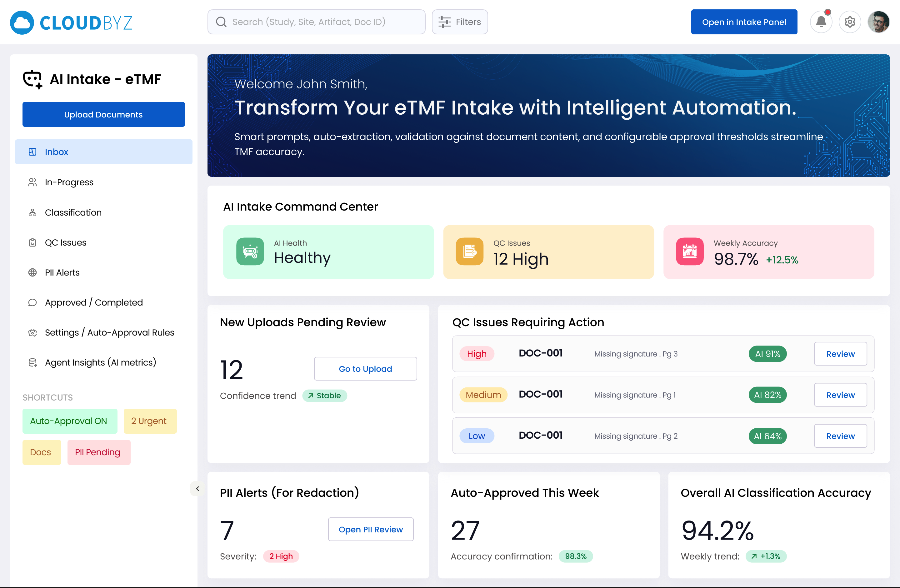
Task: Review the High priority DOC-001 issue
Action: pos(840,354)
